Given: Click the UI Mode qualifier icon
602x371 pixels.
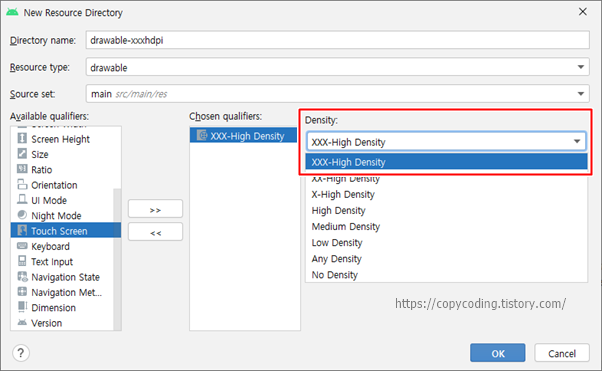Looking at the screenshot, I should tap(22, 200).
